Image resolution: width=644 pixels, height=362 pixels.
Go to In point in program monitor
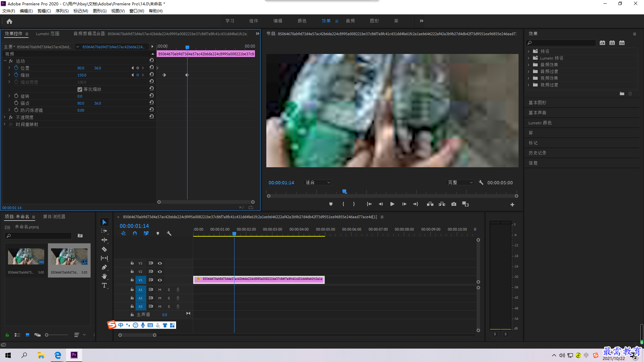point(369,204)
